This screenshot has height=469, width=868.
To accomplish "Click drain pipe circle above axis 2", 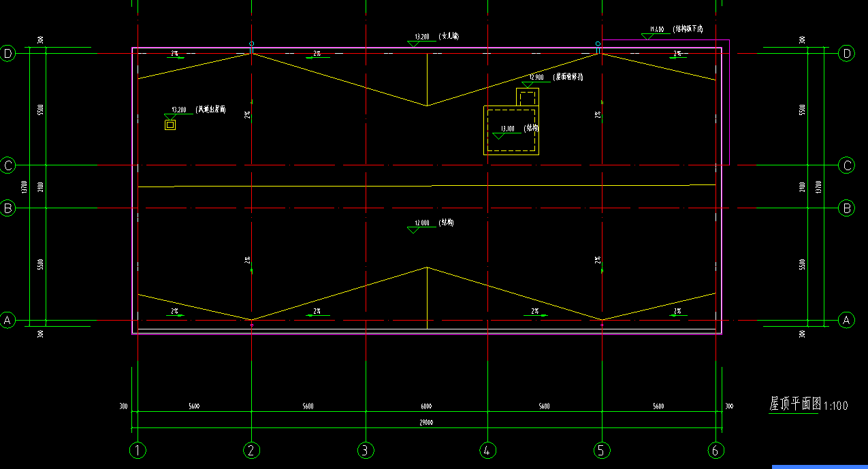I will click(251, 44).
